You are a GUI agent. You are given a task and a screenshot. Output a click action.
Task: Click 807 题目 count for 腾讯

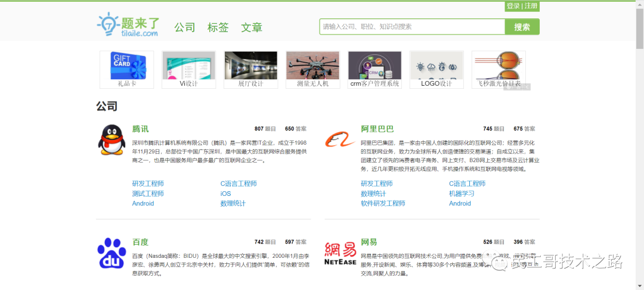(265, 129)
